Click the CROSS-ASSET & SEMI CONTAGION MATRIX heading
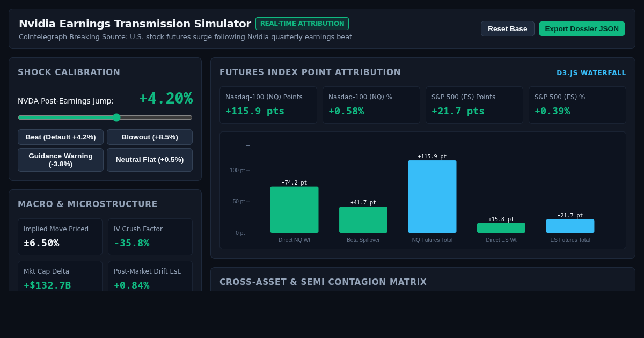The width and height of the screenshot is (644, 338). pyautogui.click(x=323, y=282)
